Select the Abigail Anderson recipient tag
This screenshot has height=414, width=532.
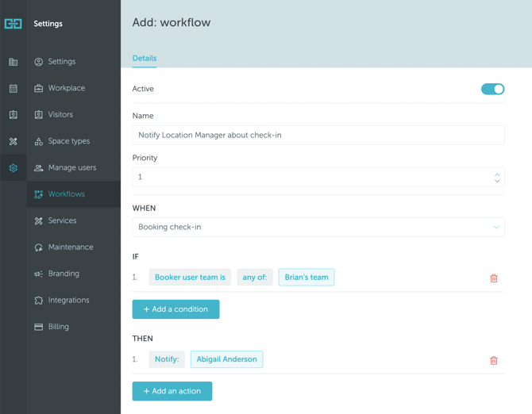[x=226, y=359]
